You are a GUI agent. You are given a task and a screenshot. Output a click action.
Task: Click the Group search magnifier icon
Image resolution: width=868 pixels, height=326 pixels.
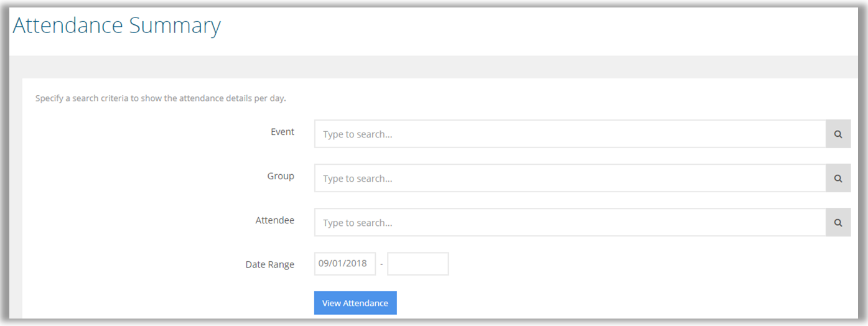[838, 179]
